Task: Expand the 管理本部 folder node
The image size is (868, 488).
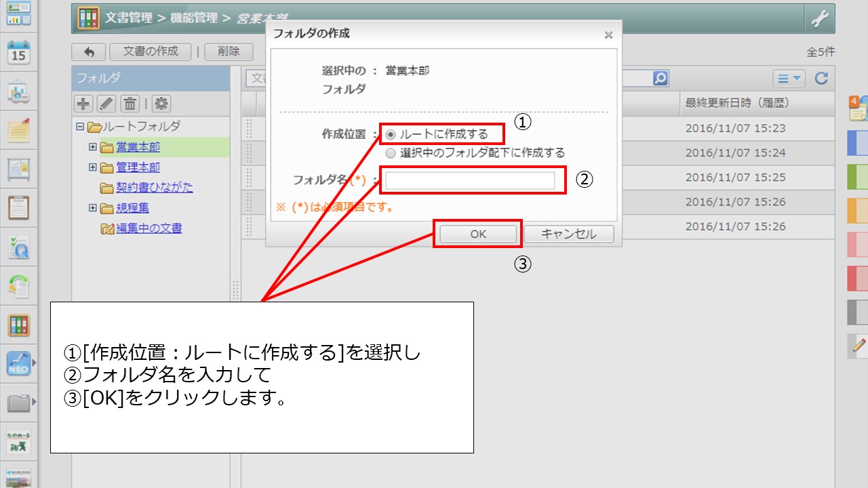Action: click(93, 167)
